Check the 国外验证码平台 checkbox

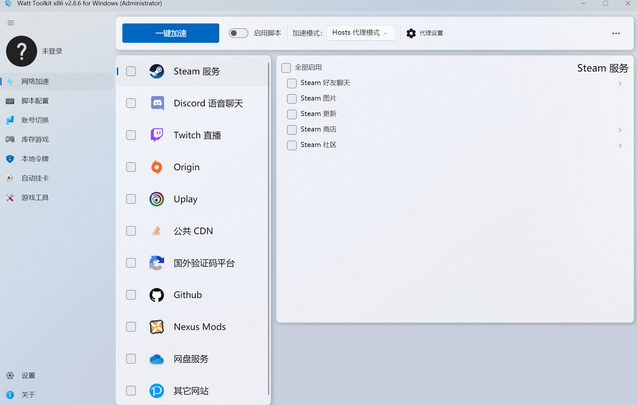(x=131, y=263)
